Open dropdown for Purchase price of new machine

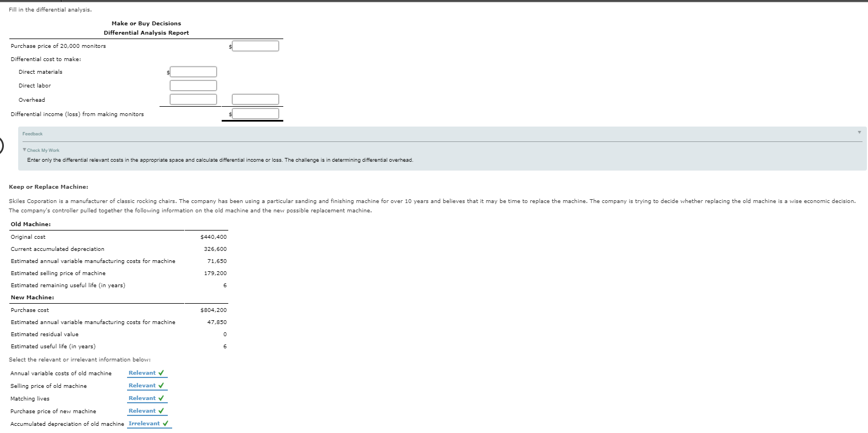[x=147, y=411]
